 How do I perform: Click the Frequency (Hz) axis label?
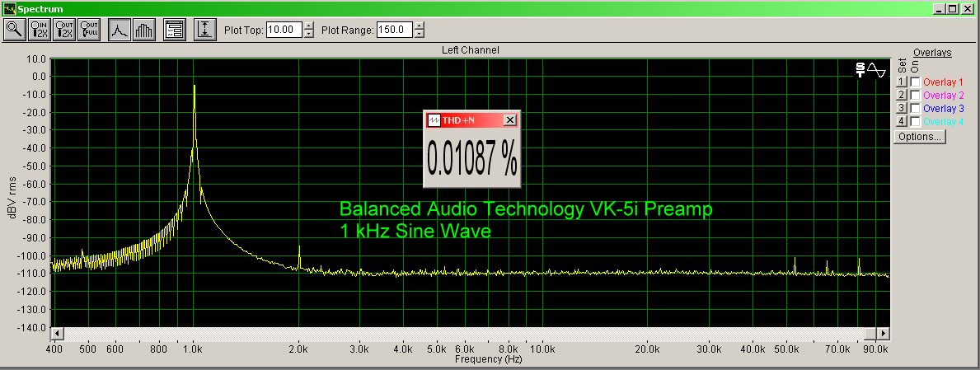point(488,359)
